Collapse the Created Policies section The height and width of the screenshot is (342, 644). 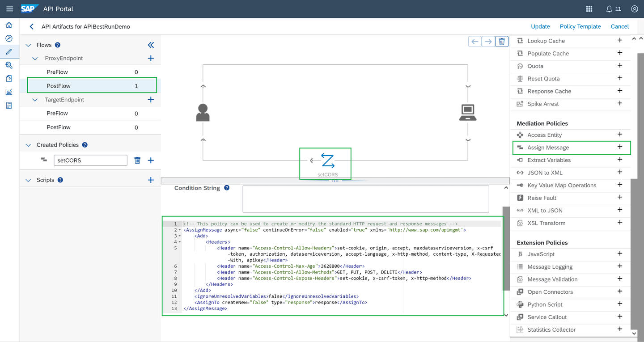(x=28, y=145)
